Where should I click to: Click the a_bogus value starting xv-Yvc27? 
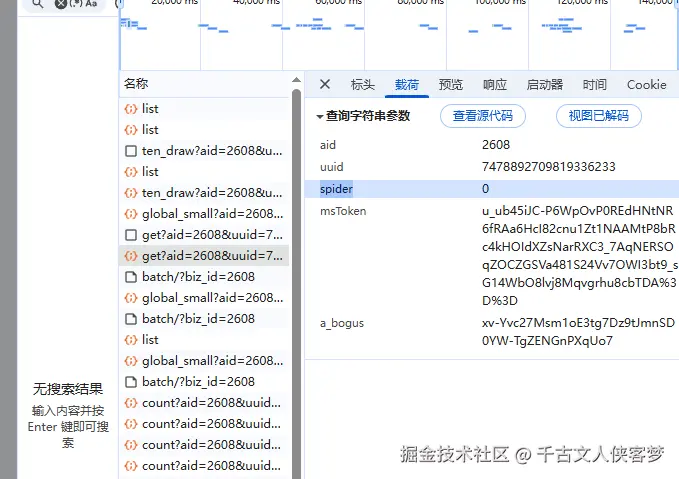[578, 332]
